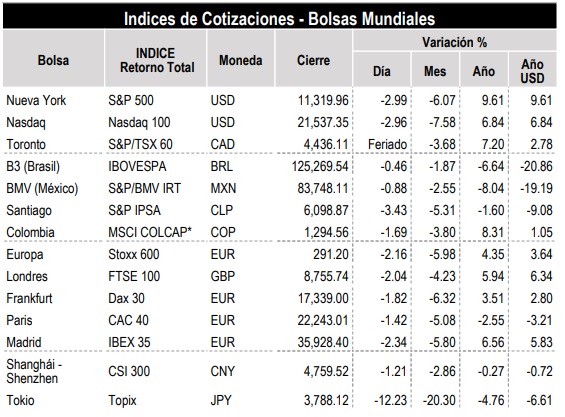Screen dimensions: 565x417
Task: Click the Variación % header
Action: (x=455, y=42)
